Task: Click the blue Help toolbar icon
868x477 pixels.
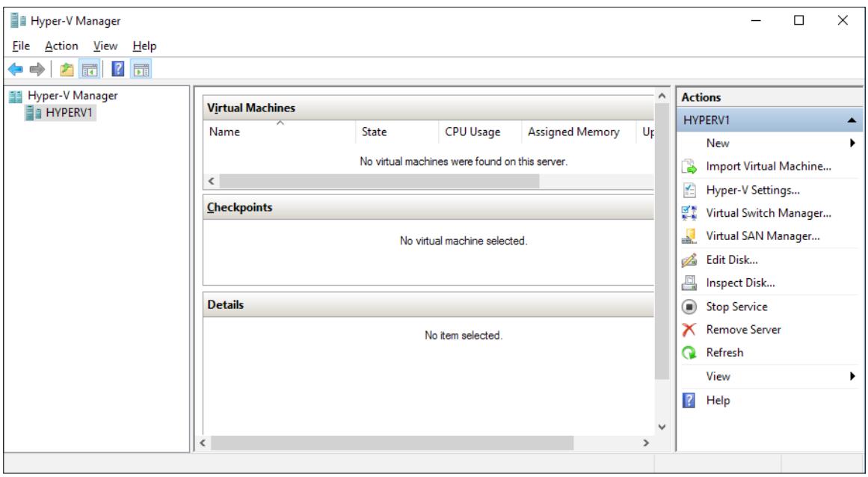Action: coord(118,70)
